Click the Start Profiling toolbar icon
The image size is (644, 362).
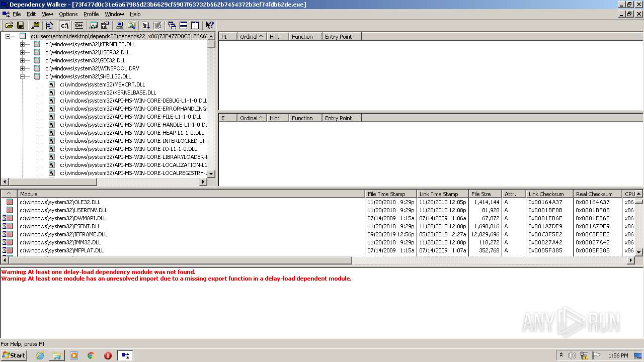(146, 25)
